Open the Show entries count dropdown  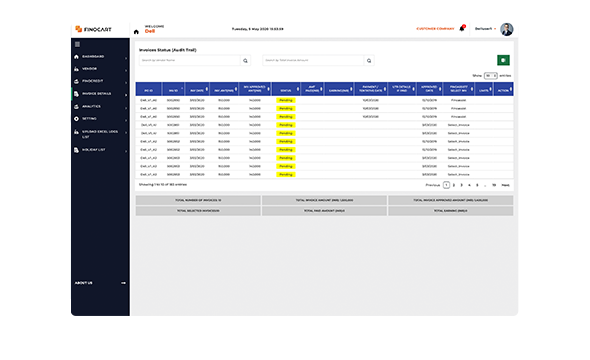[x=491, y=76]
